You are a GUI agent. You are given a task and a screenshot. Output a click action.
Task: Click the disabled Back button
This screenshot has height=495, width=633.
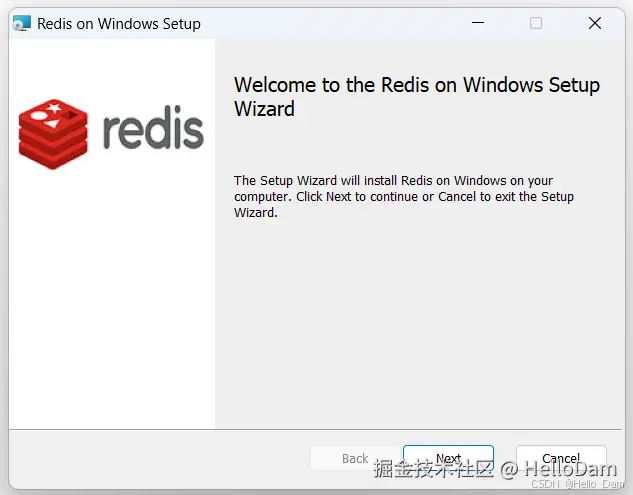point(355,458)
